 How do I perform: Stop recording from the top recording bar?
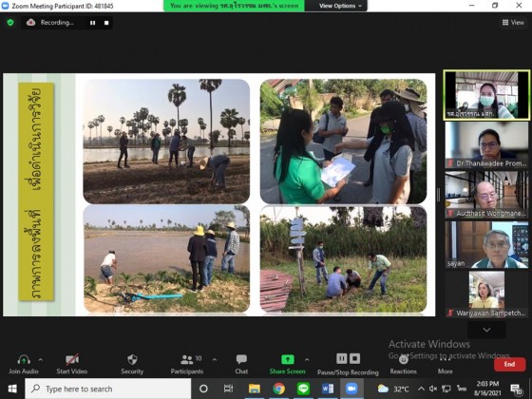coord(106,23)
